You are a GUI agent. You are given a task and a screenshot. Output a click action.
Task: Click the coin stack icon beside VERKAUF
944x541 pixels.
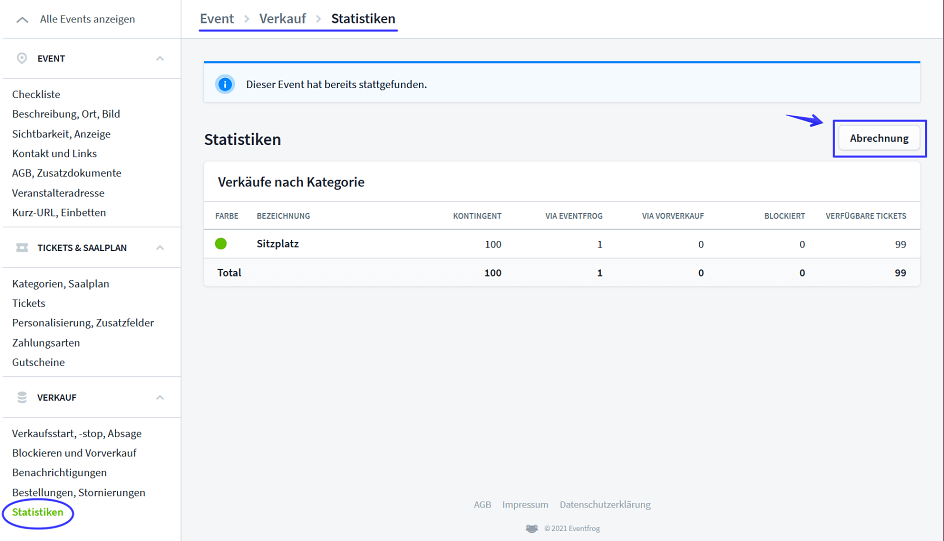22,398
